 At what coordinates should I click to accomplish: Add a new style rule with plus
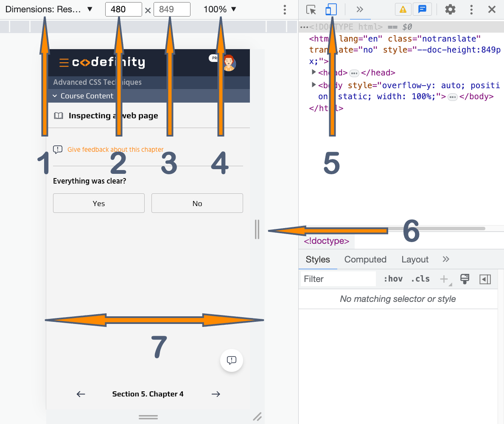[x=445, y=279]
